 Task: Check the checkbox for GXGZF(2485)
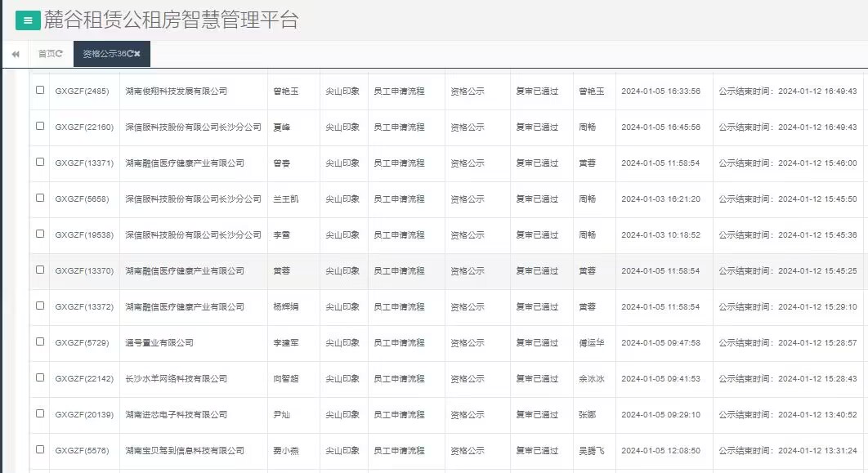[38, 91]
